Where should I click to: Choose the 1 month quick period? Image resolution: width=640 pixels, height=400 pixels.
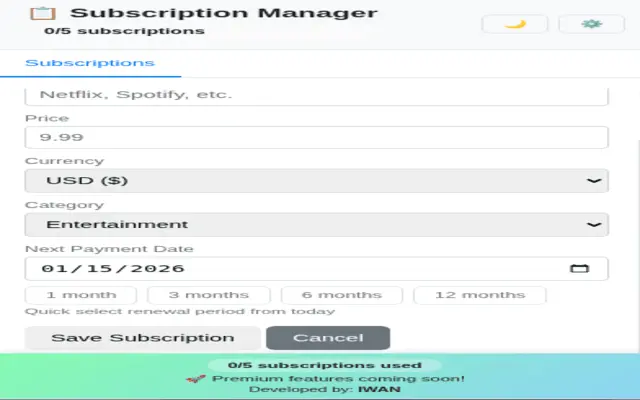(x=81, y=295)
